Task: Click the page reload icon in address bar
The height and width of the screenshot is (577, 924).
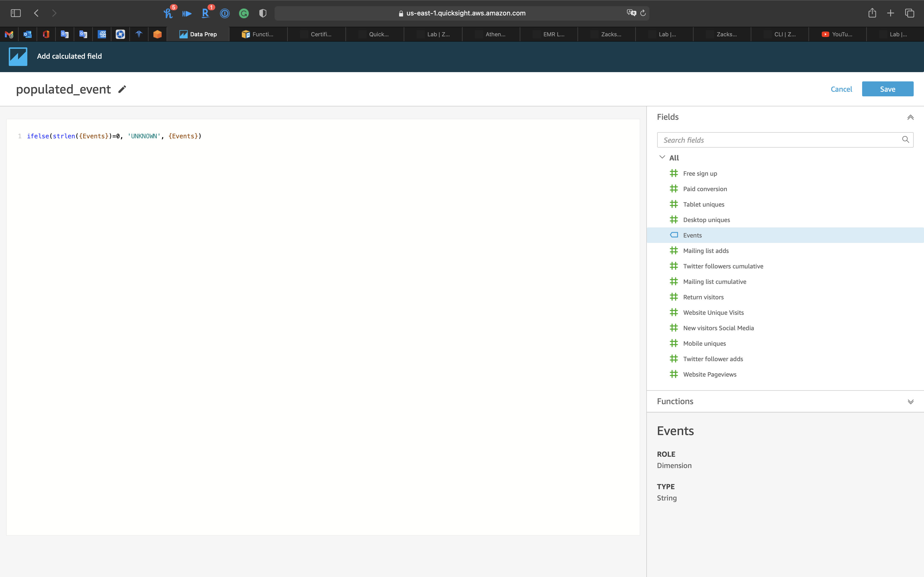Action: [x=643, y=13]
